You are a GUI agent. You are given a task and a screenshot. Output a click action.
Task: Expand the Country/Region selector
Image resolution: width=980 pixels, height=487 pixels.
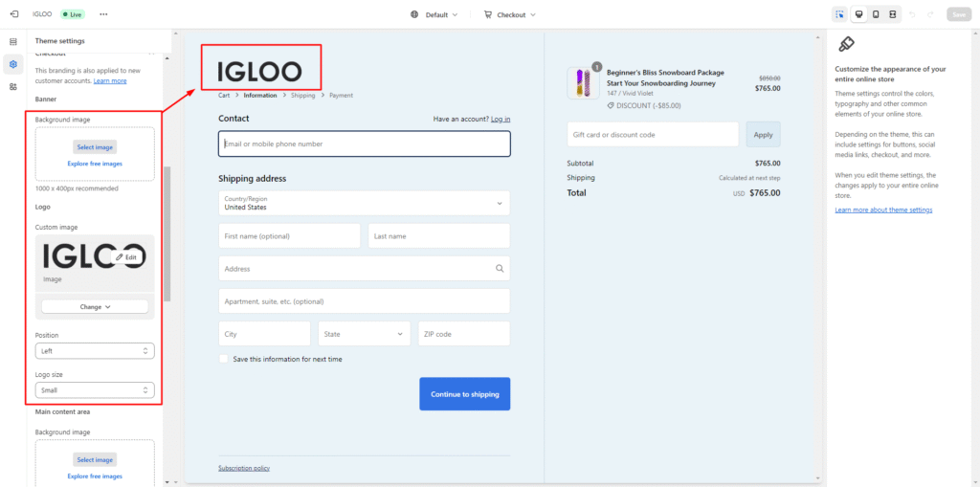364,203
